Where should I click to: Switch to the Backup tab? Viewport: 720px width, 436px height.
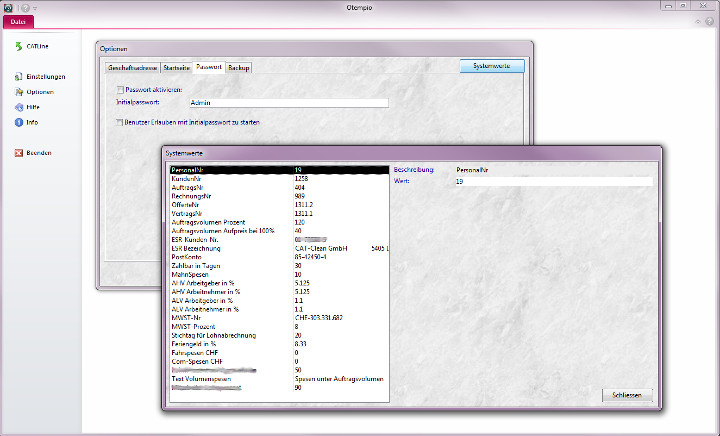point(239,67)
